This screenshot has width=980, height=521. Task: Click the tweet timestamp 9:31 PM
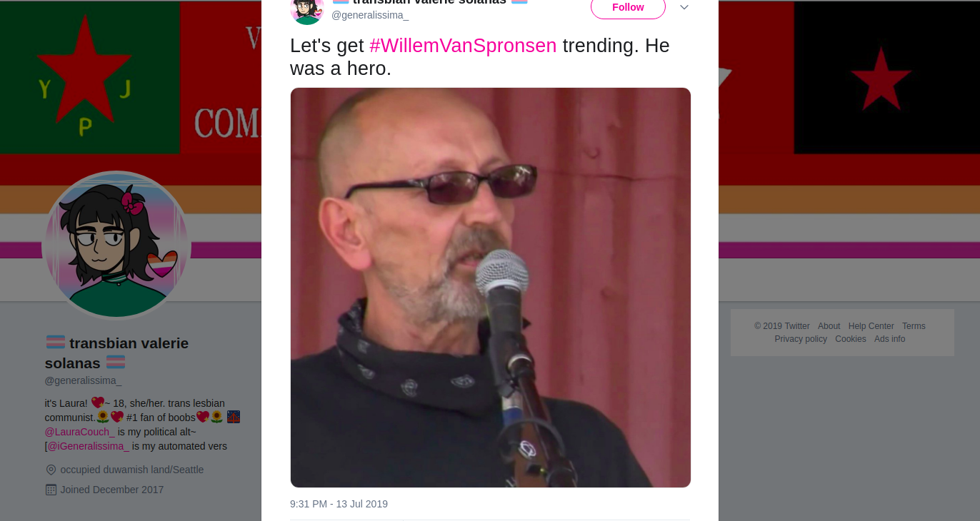click(339, 504)
